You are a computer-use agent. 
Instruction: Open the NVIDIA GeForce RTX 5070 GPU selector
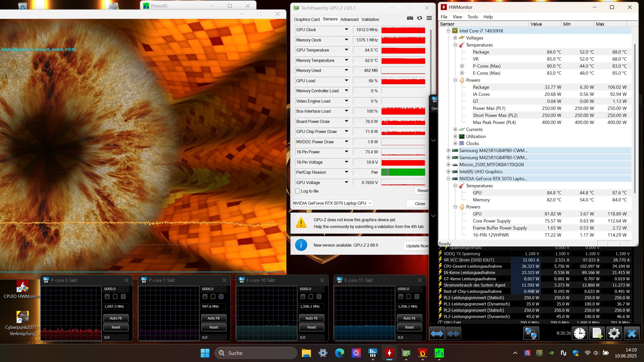pyautogui.click(x=332, y=203)
